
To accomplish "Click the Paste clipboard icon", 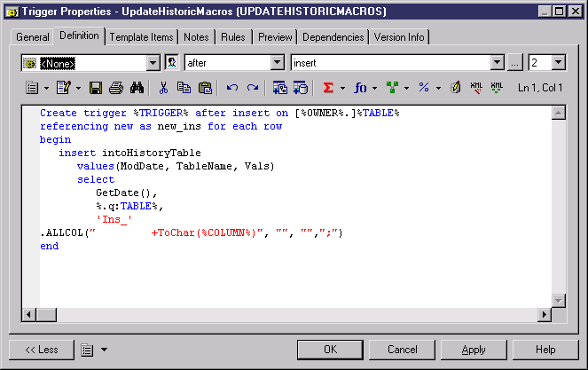I will tap(205, 88).
